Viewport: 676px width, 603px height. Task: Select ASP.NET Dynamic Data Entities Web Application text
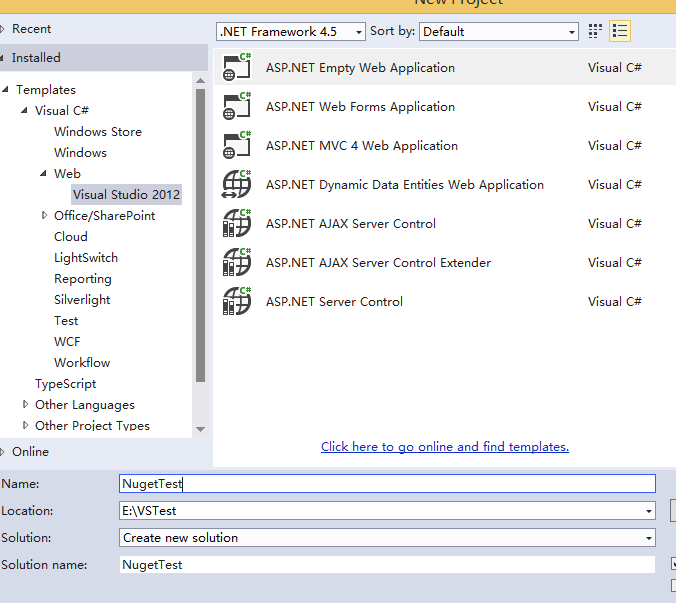pos(404,185)
